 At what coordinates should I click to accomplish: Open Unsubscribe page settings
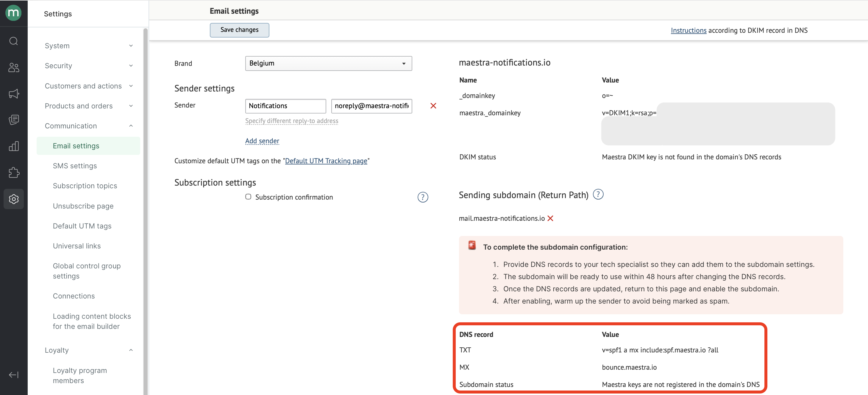coord(83,206)
